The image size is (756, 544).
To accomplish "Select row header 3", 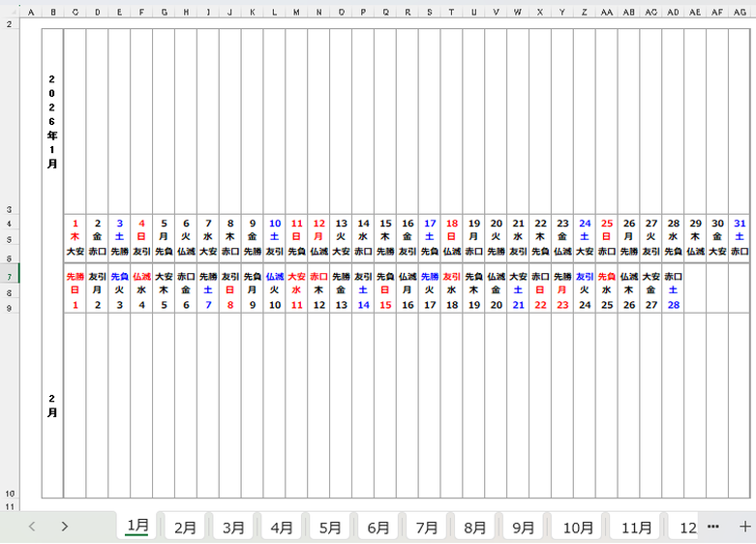I will [x=10, y=209].
